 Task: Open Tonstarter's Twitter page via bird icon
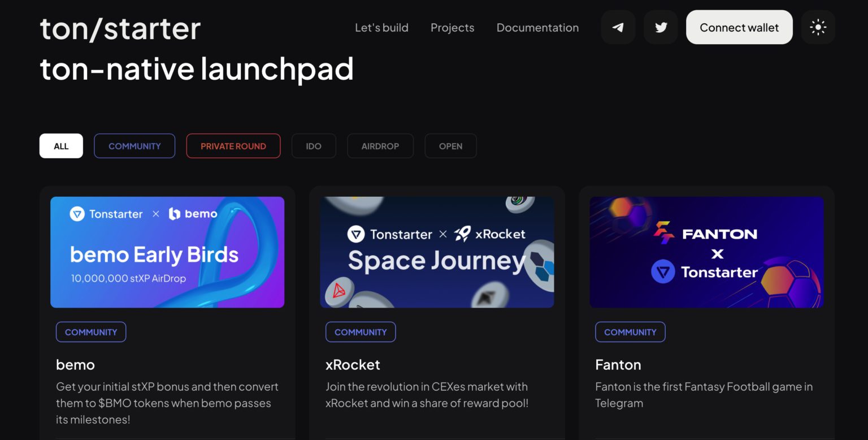coord(660,27)
